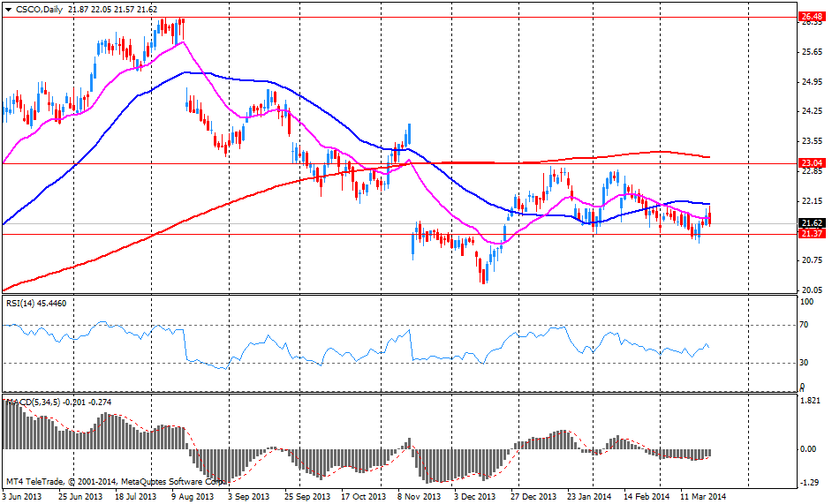Viewport: 832px width, 504px height.
Task: Click the 9 Aug 2013 date label
Action: tap(193, 497)
